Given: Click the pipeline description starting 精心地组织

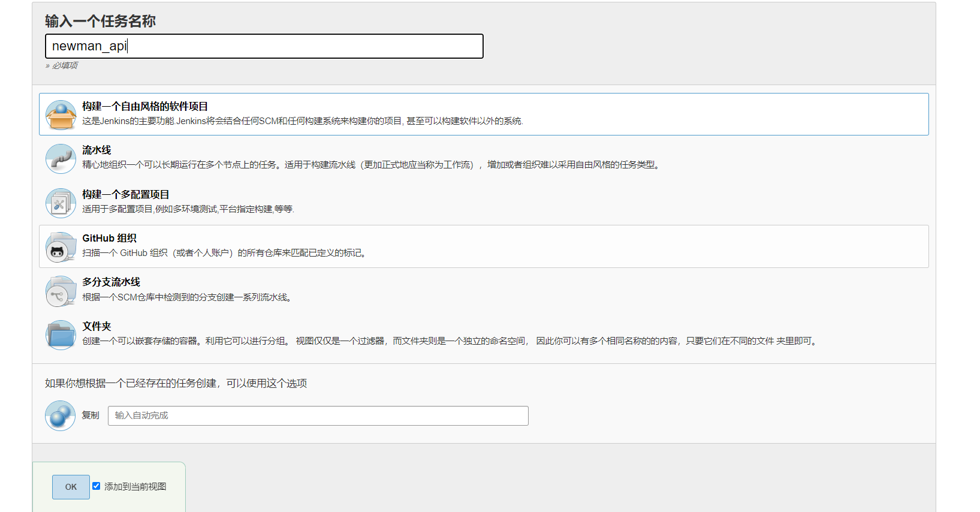Looking at the screenshot, I should click(372, 165).
